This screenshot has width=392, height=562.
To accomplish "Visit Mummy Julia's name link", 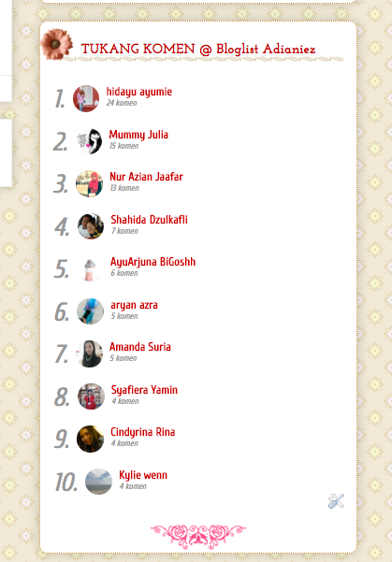I will tap(138, 135).
